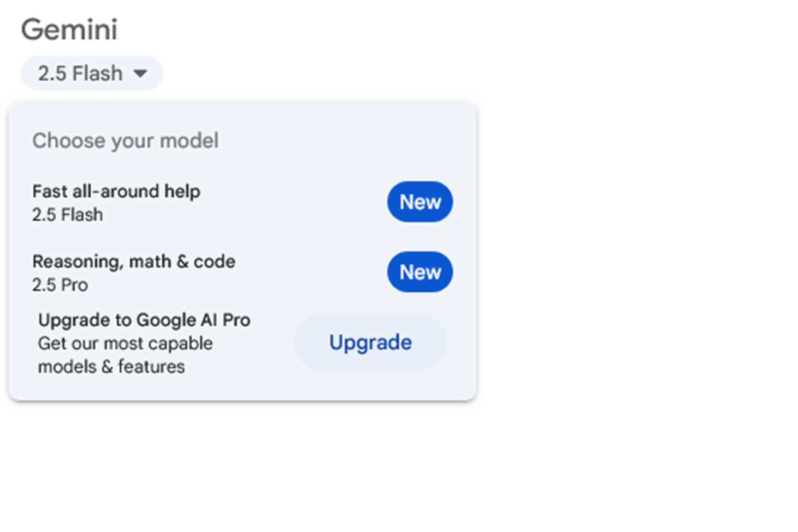Click the models & features description line
Image resolution: width=798 pixels, height=532 pixels.
[x=111, y=367]
